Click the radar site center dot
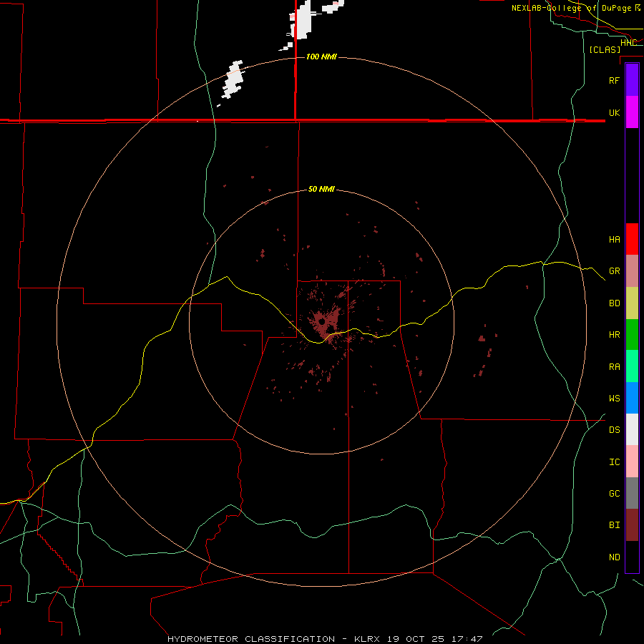This screenshot has width=644, height=644. (x=321, y=321)
